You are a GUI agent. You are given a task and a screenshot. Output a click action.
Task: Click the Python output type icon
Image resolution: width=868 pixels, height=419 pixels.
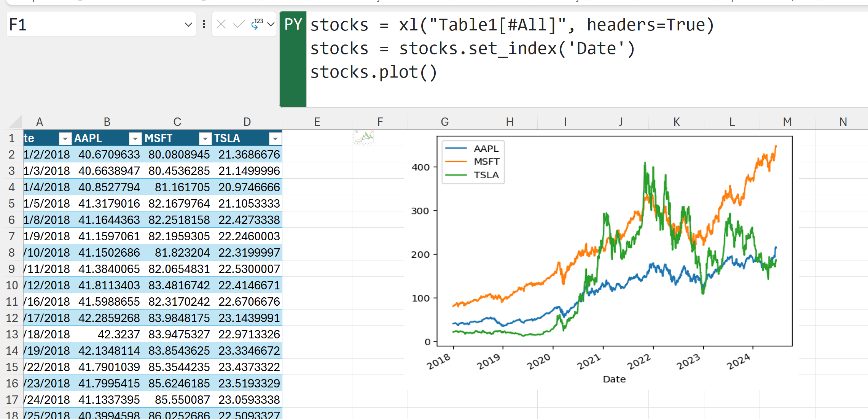tap(258, 24)
